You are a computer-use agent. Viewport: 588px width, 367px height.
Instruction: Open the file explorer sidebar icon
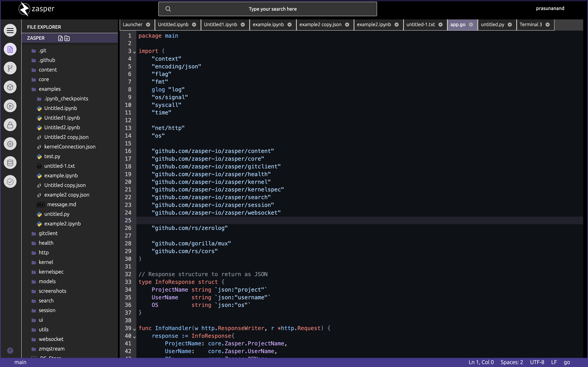pyautogui.click(x=10, y=49)
